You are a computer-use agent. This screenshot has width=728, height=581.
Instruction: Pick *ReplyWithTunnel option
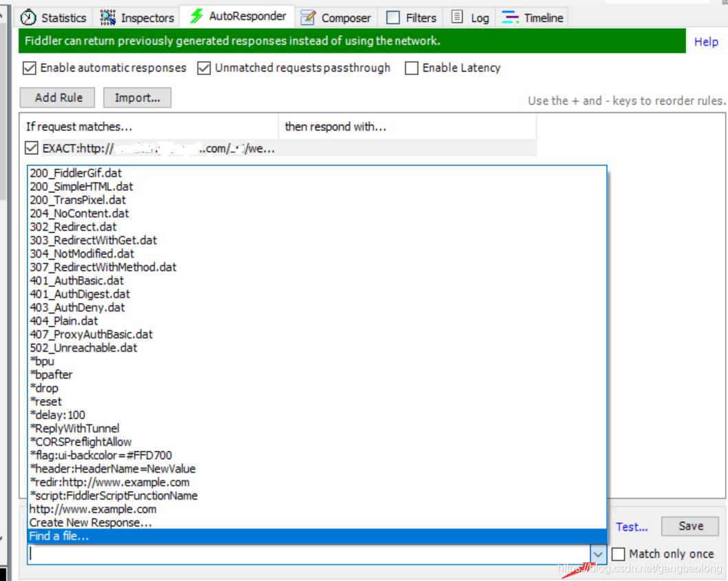coord(317,429)
